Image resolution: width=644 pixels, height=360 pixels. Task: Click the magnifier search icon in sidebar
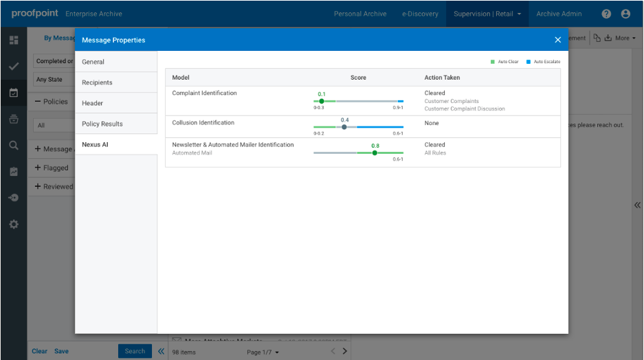14,146
